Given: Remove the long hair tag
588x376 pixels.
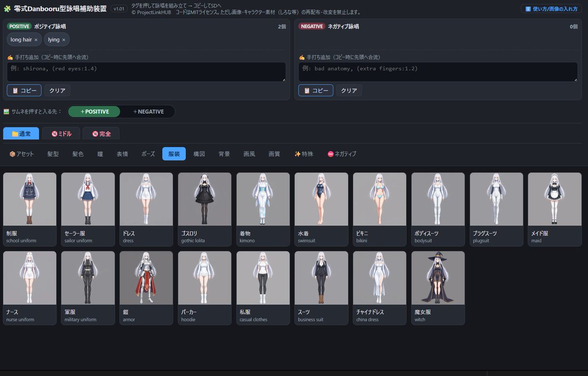Looking at the screenshot, I should 36,40.
